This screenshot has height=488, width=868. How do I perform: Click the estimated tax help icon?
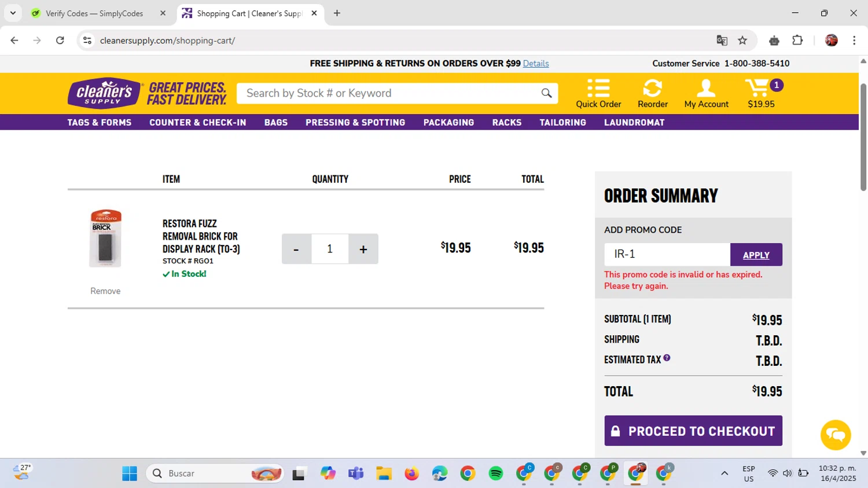pyautogui.click(x=667, y=358)
